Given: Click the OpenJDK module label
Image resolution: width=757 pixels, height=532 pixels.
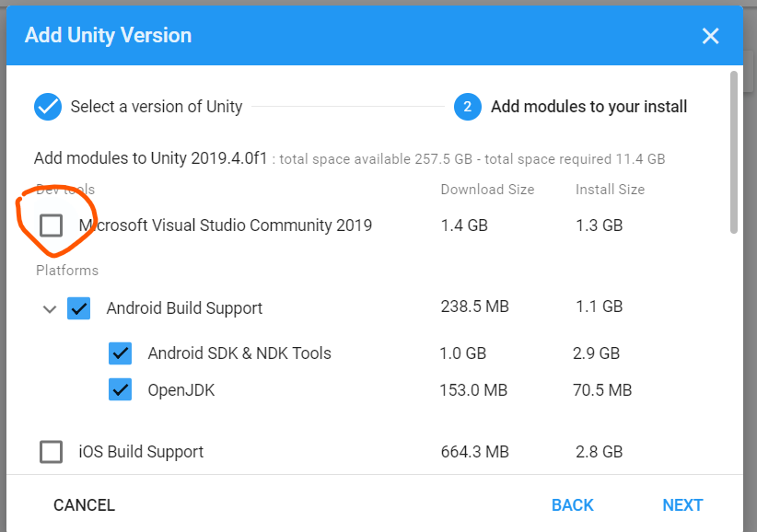Looking at the screenshot, I should 181,390.
